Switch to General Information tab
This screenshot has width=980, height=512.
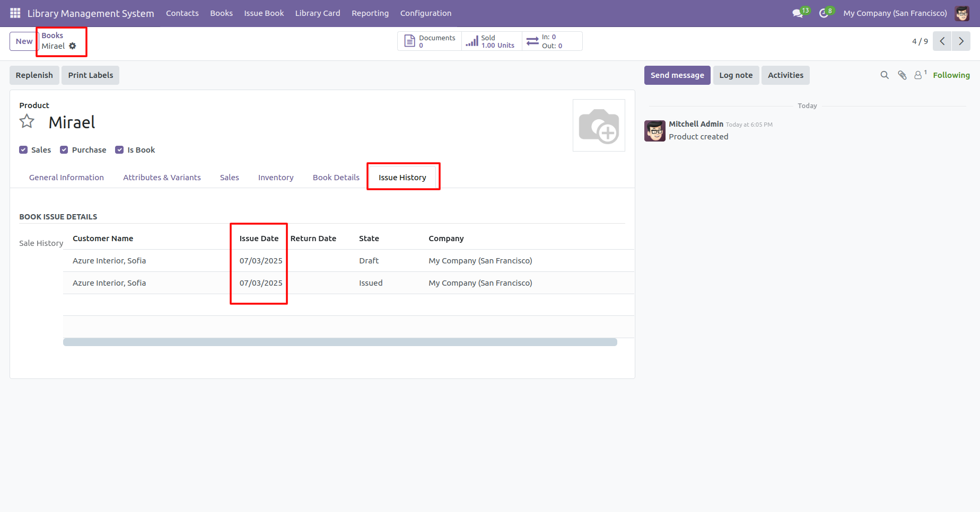pos(66,178)
